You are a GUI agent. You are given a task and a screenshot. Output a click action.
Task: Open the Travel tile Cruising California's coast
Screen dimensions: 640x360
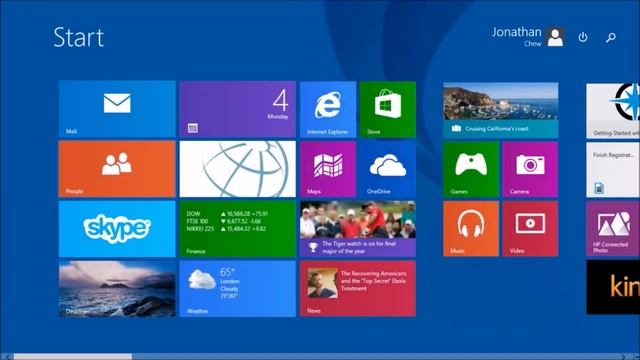pyautogui.click(x=501, y=110)
